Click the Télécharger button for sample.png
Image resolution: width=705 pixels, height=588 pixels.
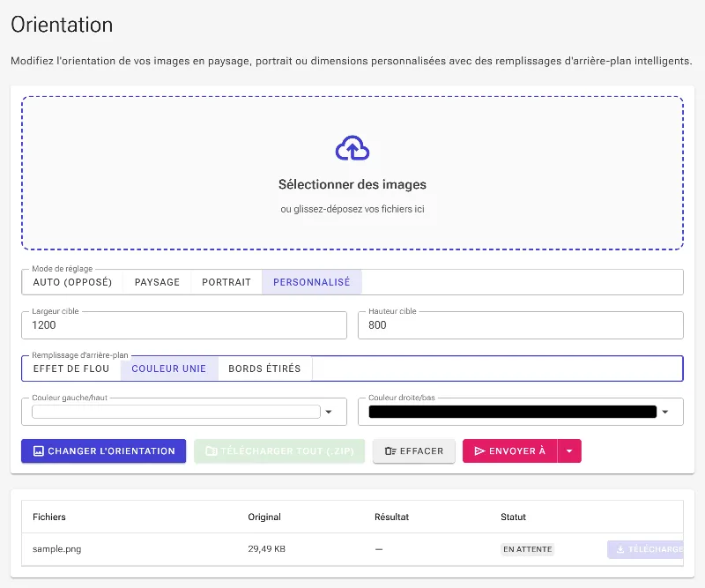pyautogui.click(x=646, y=549)
